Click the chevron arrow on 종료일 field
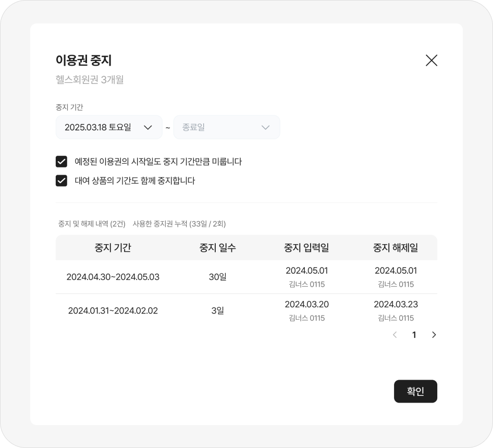 pyautogui.click(x=265, y=127)
